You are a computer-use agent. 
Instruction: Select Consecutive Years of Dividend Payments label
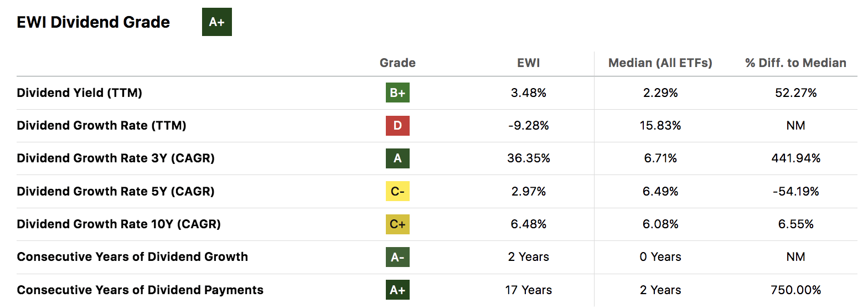point(140,290)
